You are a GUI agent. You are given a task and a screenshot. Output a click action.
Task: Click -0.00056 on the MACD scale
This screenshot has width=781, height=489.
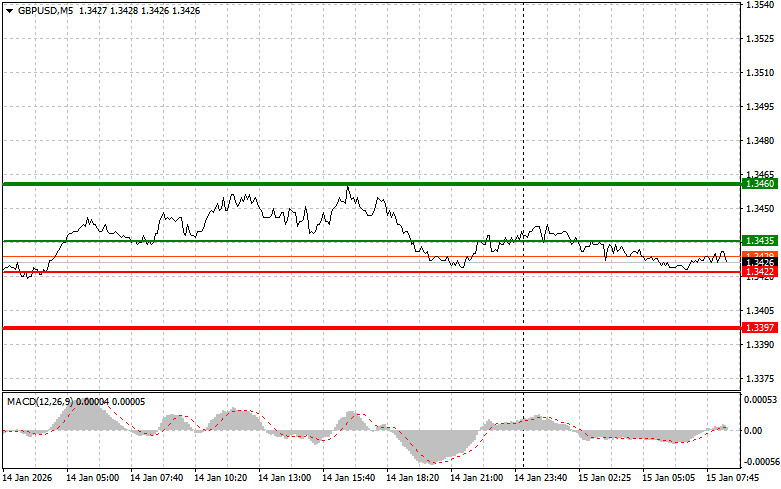tap(760, 463)
